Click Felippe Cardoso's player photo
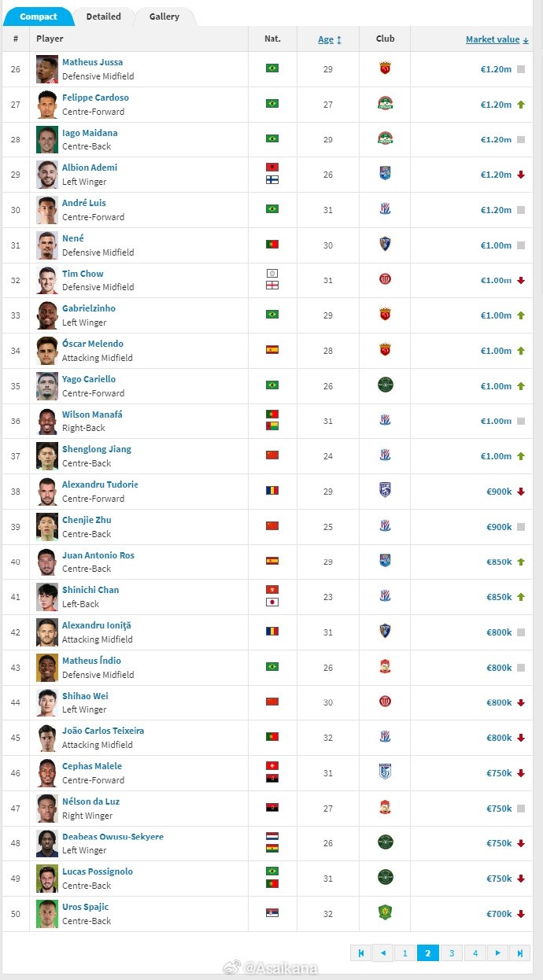Viewport: 543px width, 980px height. (x=47, y=105)
